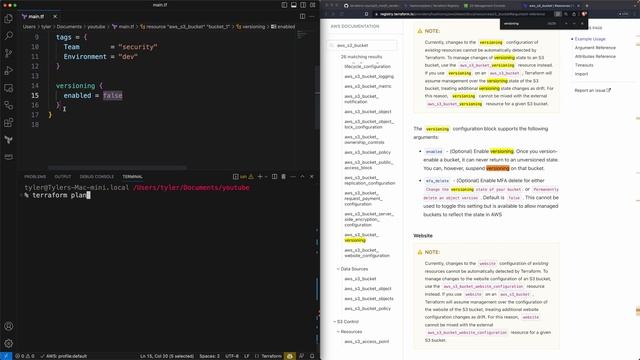Screen dimensions: 640x360
Task: Split the terminal pane
Action: (274, 177)
